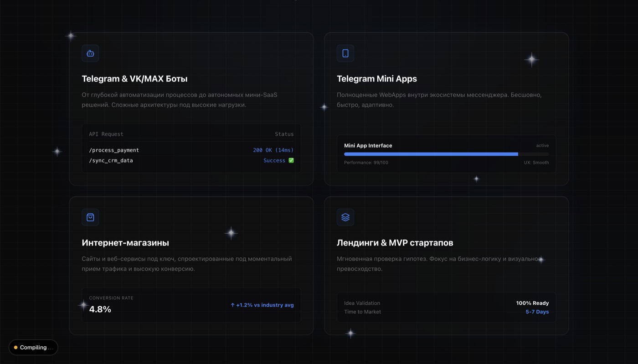Click the orange Compiling status dot
Image resolution: width=638 pixels, height=364 pixels.
pyautogui.click(x=15, y=348)
